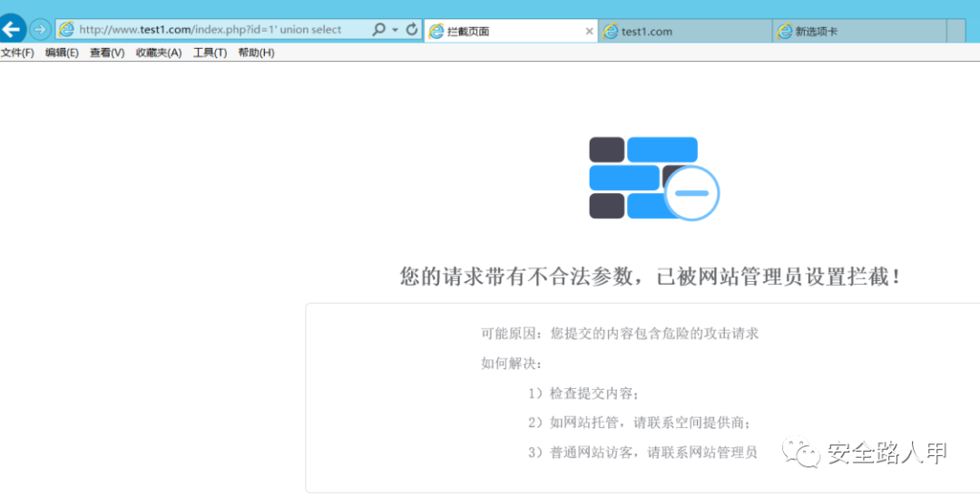980x496 pixels.
Task: Close the 拦截页面 tab
Action: [589, 31]
